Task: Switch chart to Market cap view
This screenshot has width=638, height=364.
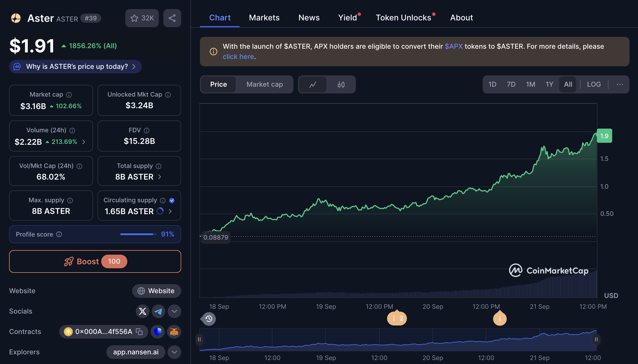Action: point(264,84)
